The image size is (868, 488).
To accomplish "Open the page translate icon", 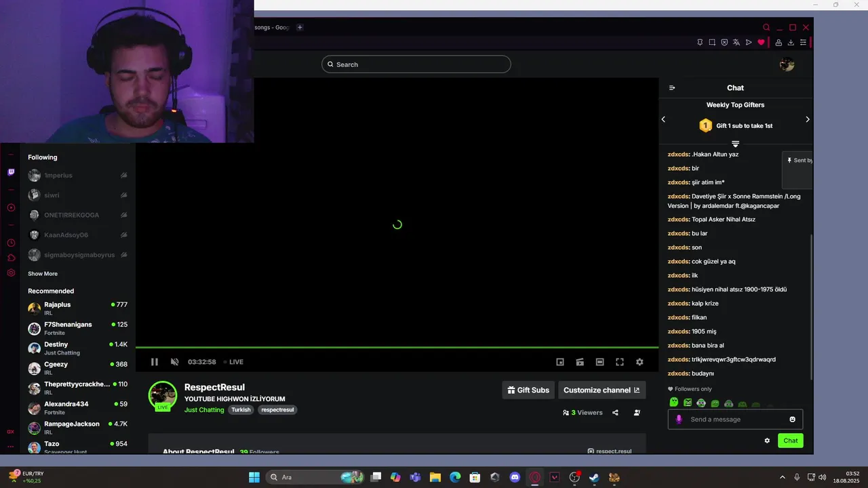I will point(736,42).
